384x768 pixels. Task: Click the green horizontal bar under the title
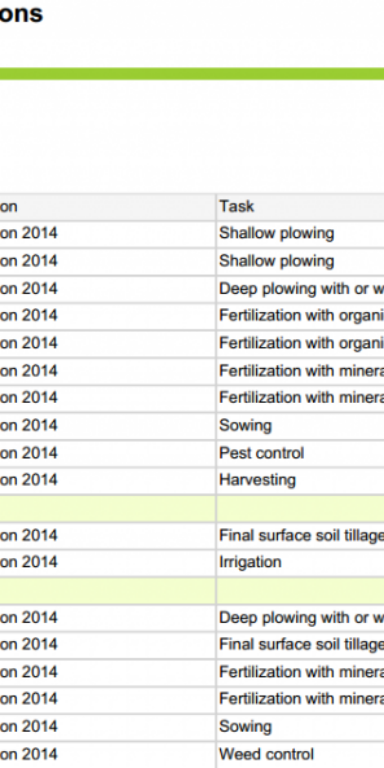coord(192,73)
